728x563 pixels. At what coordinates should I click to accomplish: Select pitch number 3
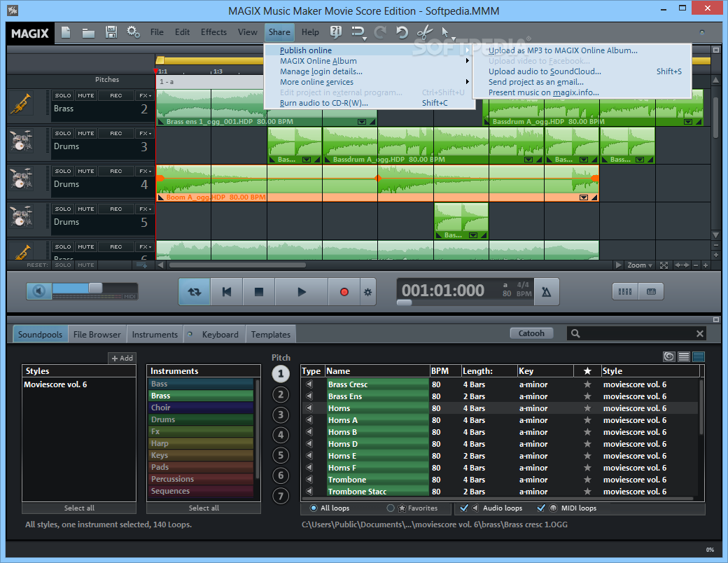281,415
